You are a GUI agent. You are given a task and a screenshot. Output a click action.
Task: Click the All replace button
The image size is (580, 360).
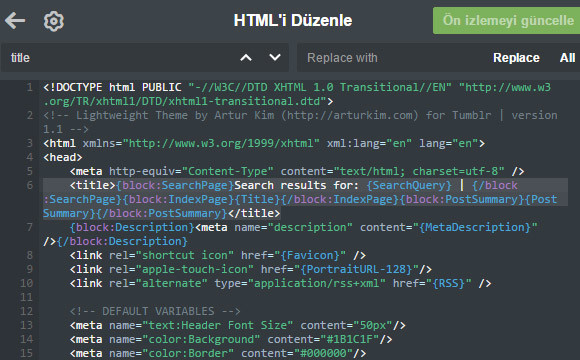[x=567, y=58]
